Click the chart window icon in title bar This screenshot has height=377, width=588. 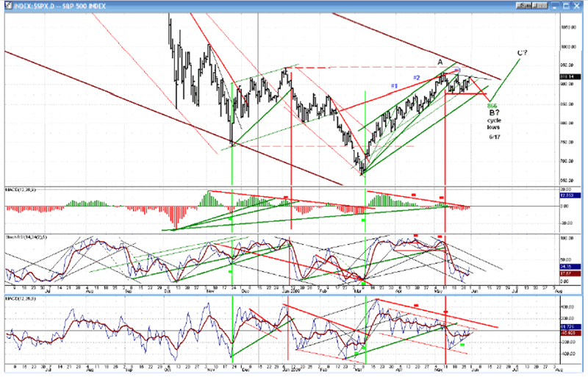(8, 6)
